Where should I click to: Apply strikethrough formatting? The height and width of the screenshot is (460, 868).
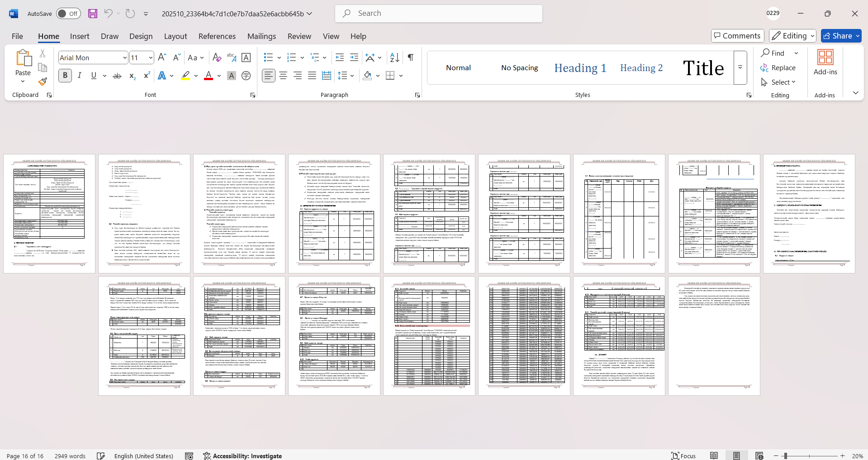point(117,76)
